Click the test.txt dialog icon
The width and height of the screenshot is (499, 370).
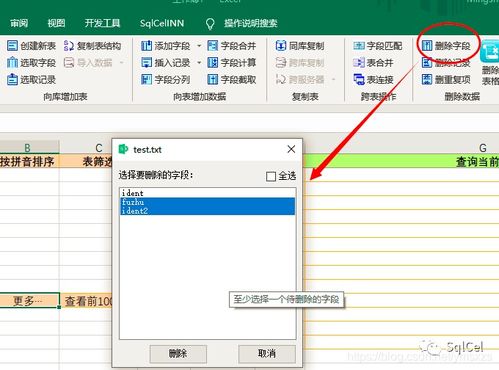(x=123, y=149)
